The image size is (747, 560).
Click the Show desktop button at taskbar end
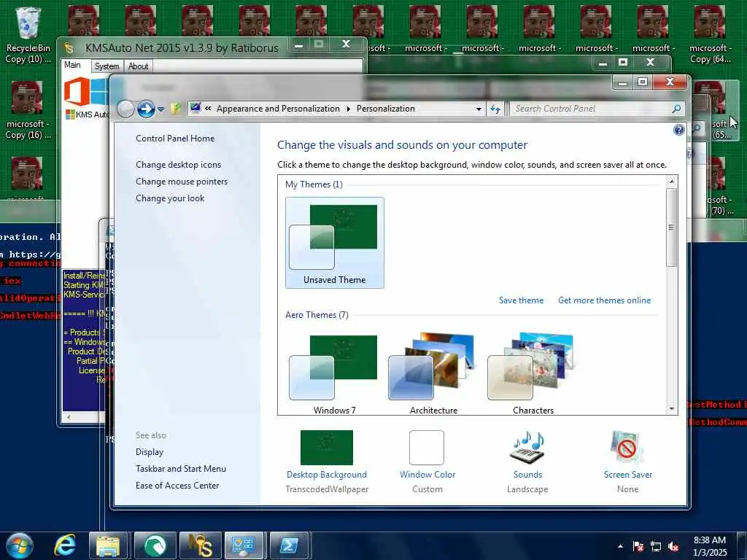tap(743, 545)
